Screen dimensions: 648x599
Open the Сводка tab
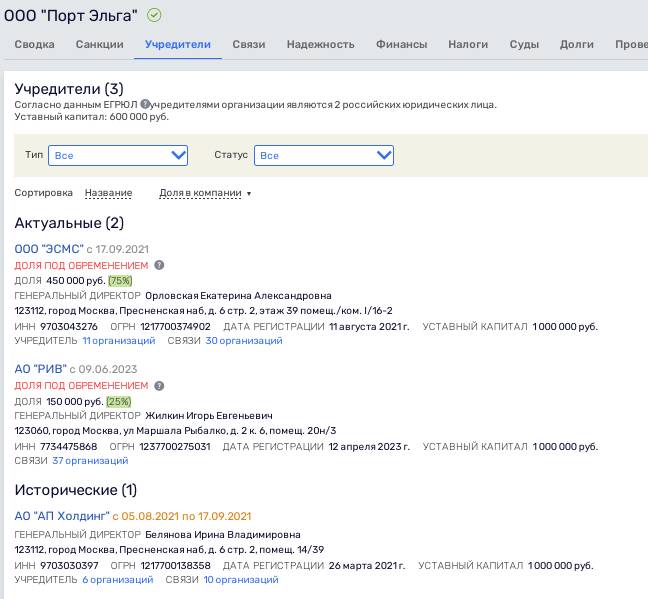tap(34, 44)
